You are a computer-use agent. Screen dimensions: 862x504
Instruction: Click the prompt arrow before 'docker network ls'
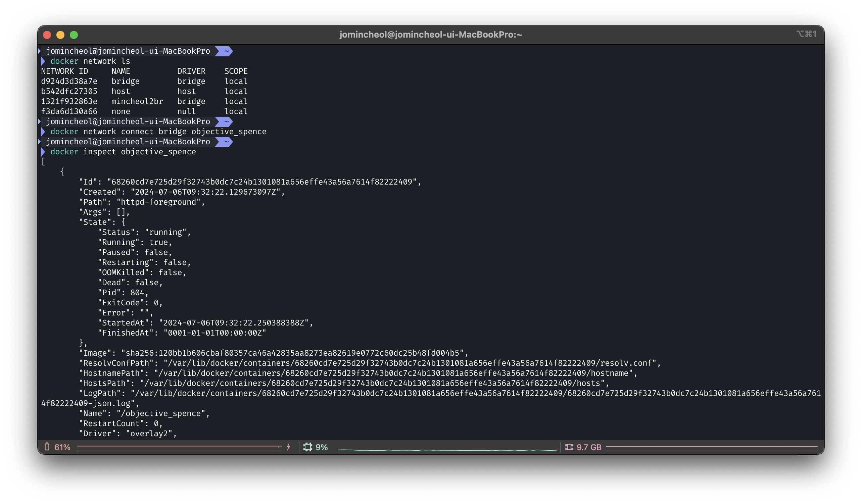tap(43, 61)
